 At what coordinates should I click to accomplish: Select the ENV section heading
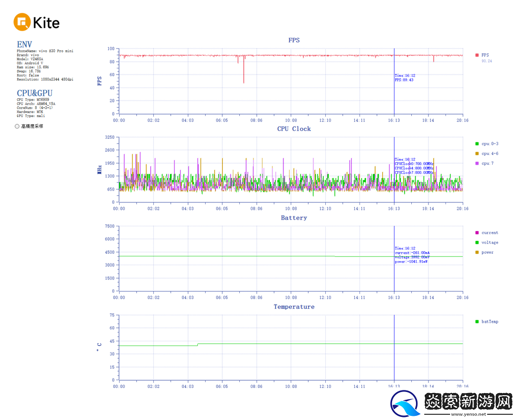coord(24,45)
